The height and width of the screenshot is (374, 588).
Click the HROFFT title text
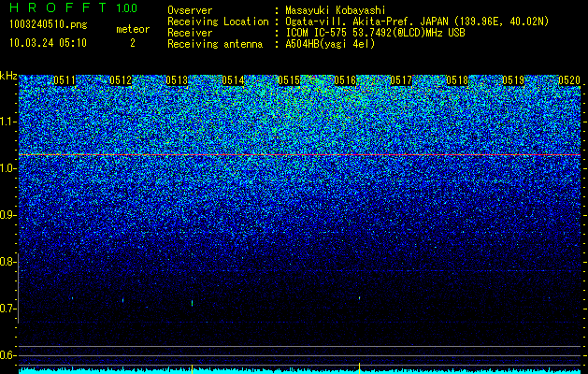click(x=58, y=7)
